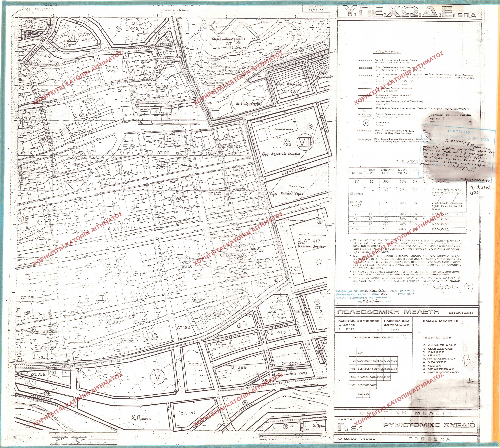Click the block label Ο.Τ. 117
The height and width of the screenshot is (448, 500).
point(139,274)
